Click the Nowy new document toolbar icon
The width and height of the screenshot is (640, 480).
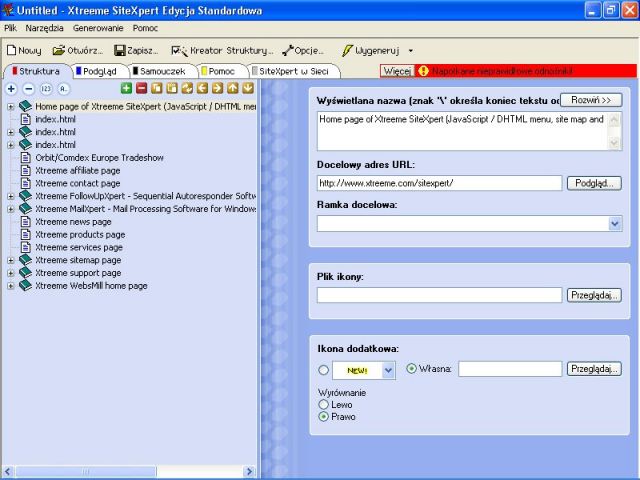[x=11, y=50]
